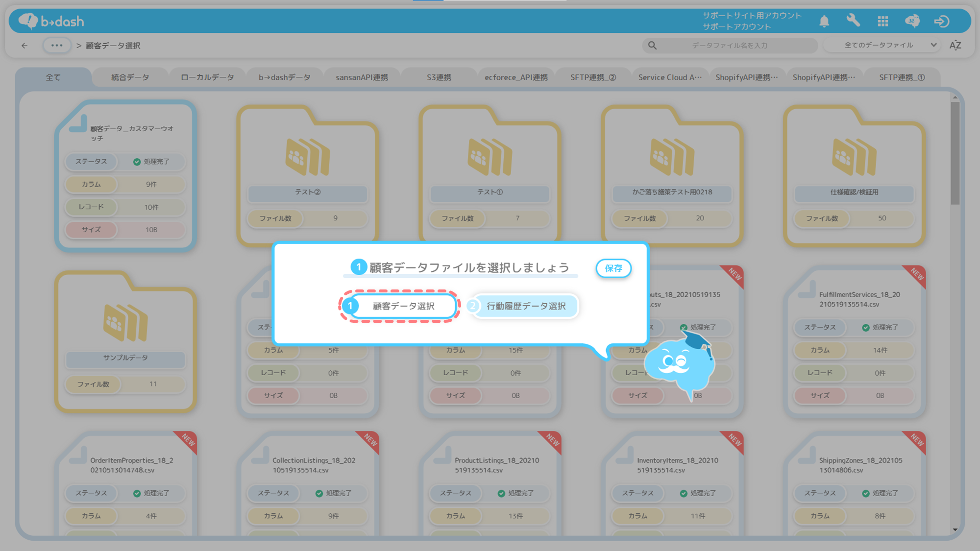Viewport: 980px width, 551px height.
Task: Click 処理完了 status on FulfillmentServices card
Action: tap(881, 327)
